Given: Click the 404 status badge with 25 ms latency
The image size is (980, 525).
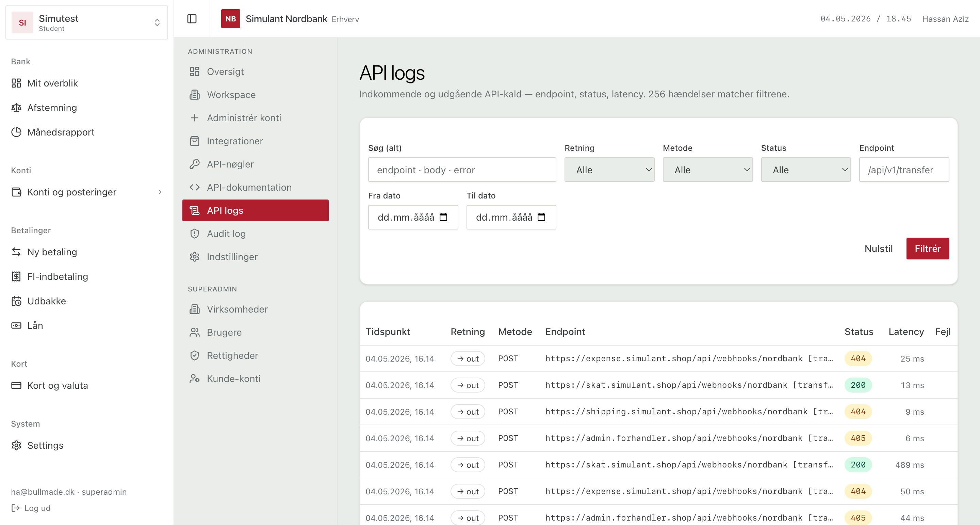Looking at the screenshot, I should [858, 359].
